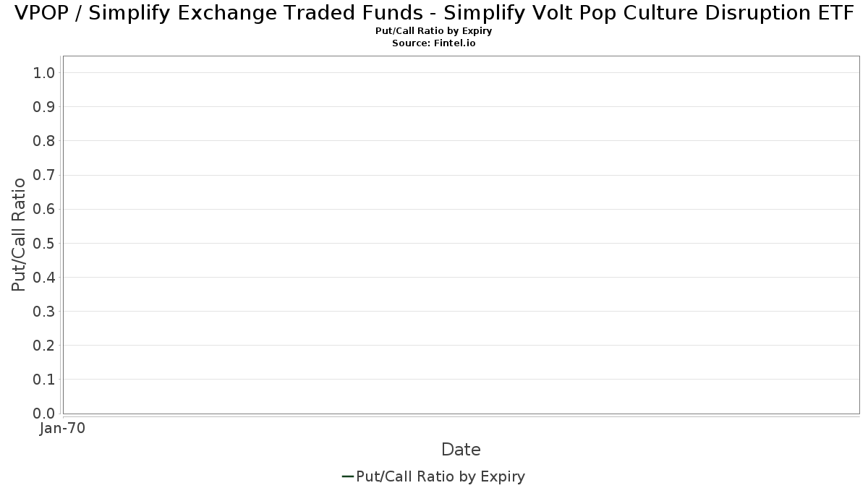Click the 'Put/Call Ratio' y-axis title

point(19,234)
